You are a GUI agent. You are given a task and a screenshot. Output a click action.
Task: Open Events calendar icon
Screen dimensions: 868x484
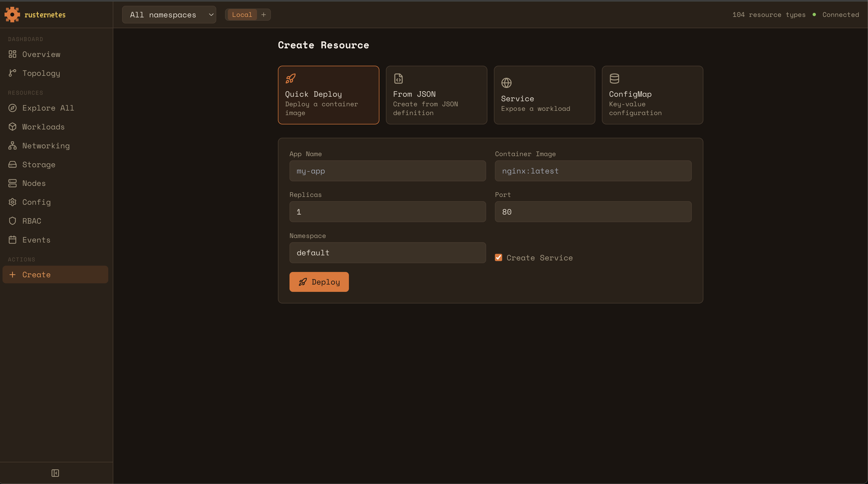(x=13, y=240)
